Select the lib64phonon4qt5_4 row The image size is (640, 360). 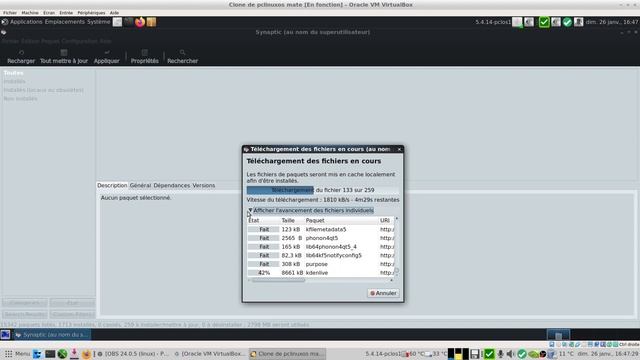click(x=320, y=247)
